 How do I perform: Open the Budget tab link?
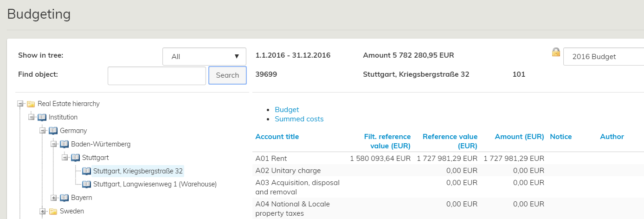point(287,110)
